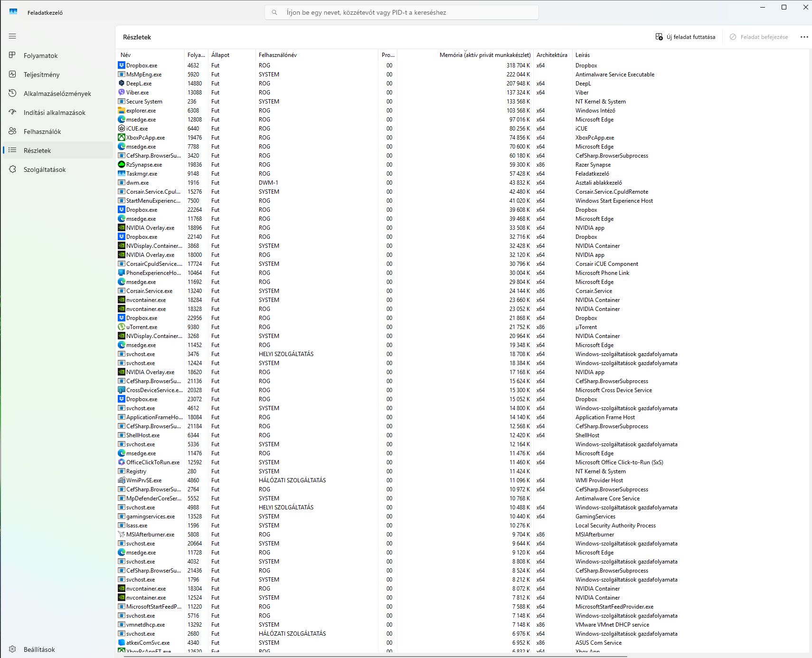Select the Secure System row
Screen dimensions: 812x658
click(x=462, y=102)
